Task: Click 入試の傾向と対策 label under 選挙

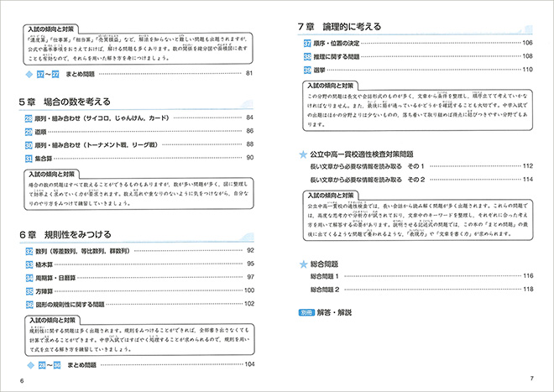Action: [331, 86]
